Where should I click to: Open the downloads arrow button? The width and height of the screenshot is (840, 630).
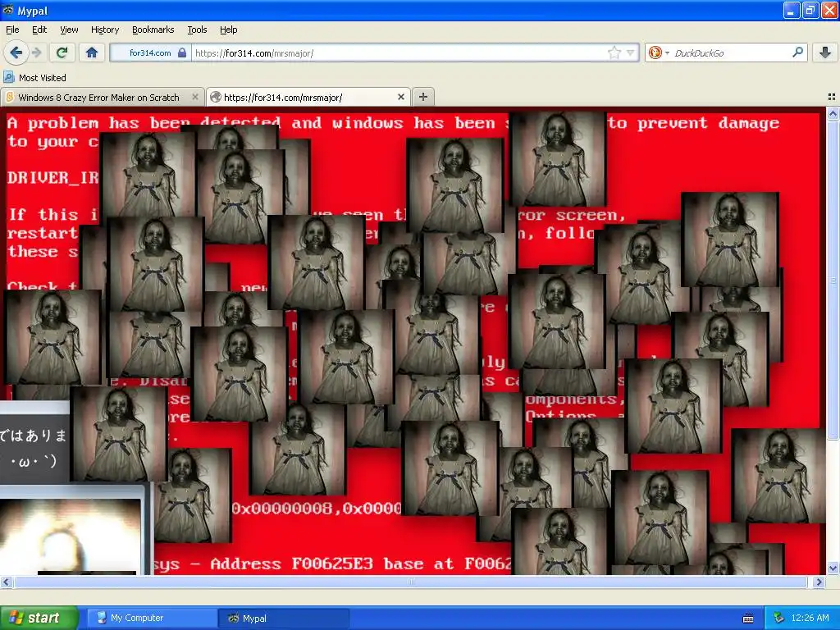[x=825, y=52]
